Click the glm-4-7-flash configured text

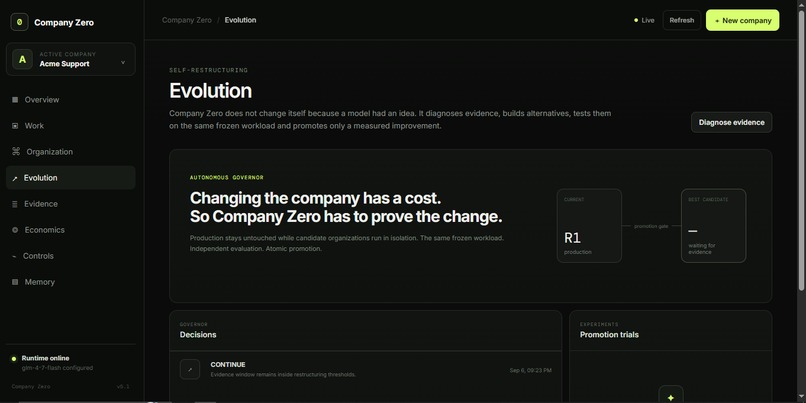pos(57,368)
